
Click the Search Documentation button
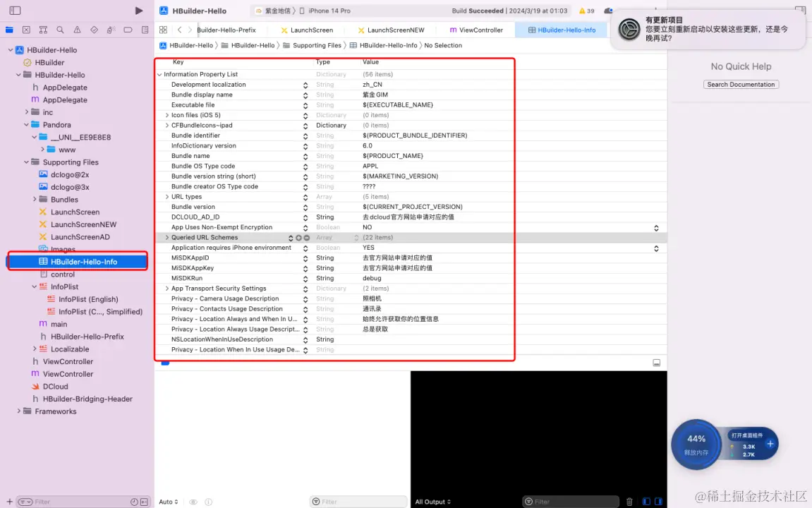[741, 85]
